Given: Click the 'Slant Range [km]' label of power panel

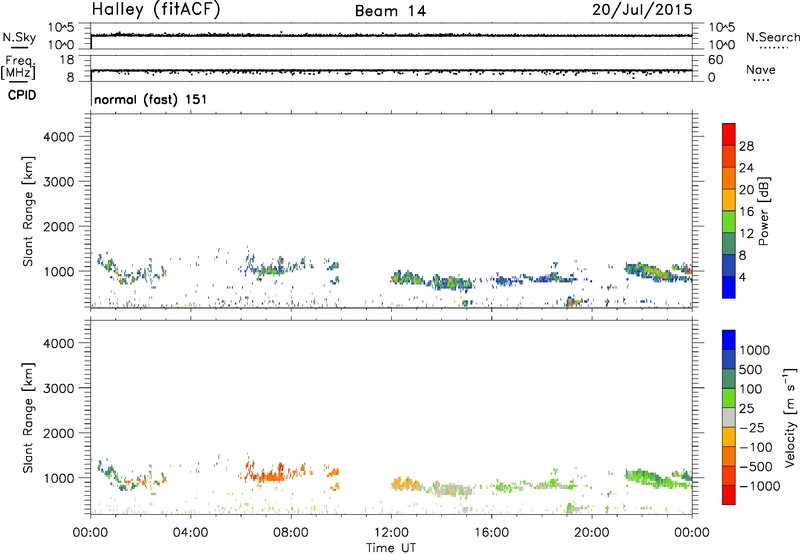Looking at the screenshot, I should click(28, 211).
